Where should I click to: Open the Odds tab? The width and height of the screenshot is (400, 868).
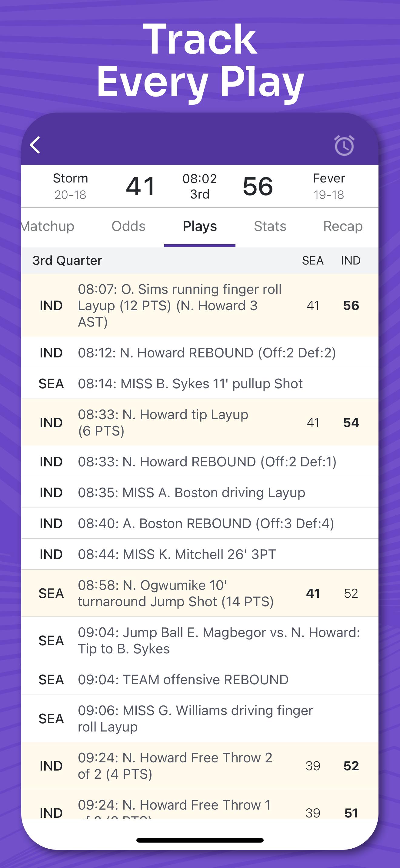[128, 226]
